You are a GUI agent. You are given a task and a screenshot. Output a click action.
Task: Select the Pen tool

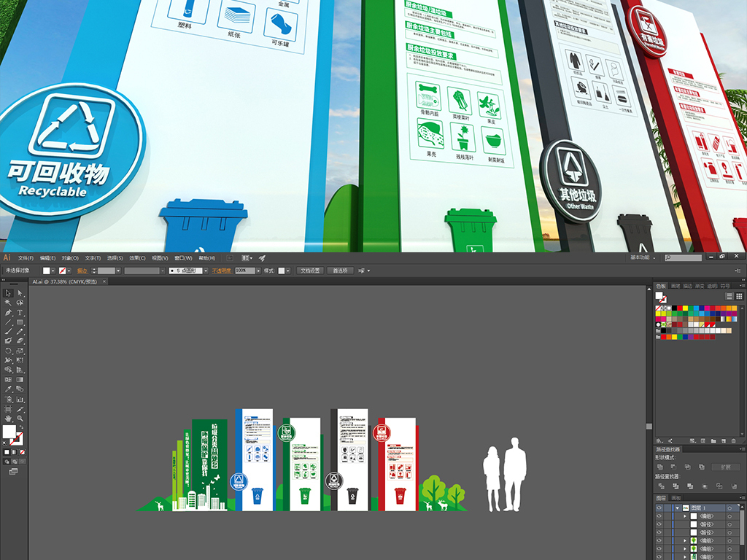coord(8,312)
